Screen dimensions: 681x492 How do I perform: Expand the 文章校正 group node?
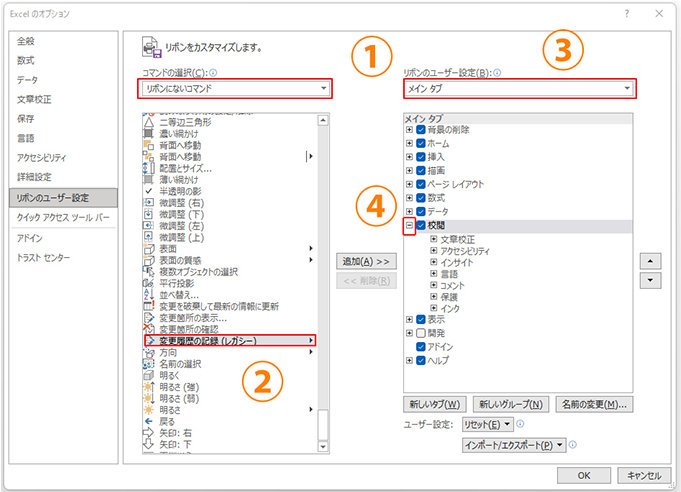(x=433, y=239)
